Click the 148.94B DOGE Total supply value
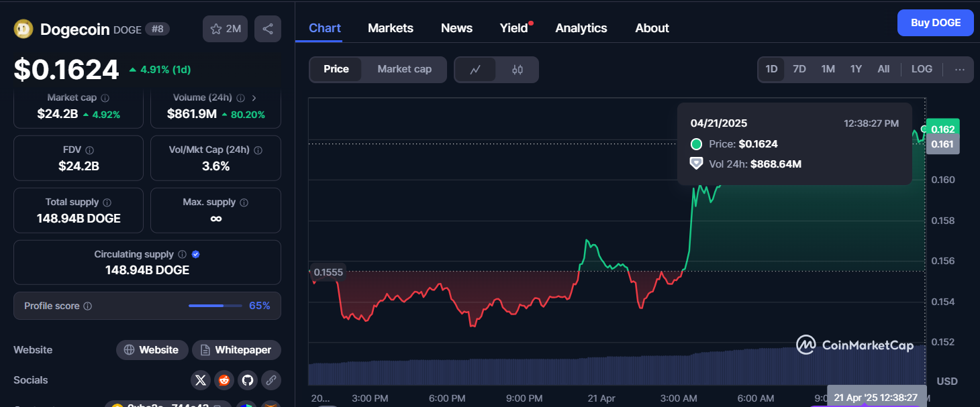Viewport: 980px width, 407px height. point(79,219)
